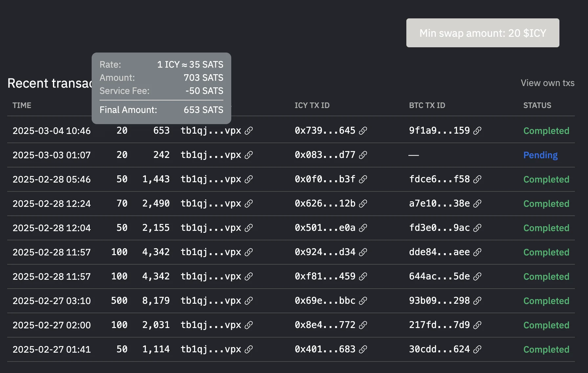
Task: Click the Service Fee -50 SATS tooltip line
Action: click(161, 91)
